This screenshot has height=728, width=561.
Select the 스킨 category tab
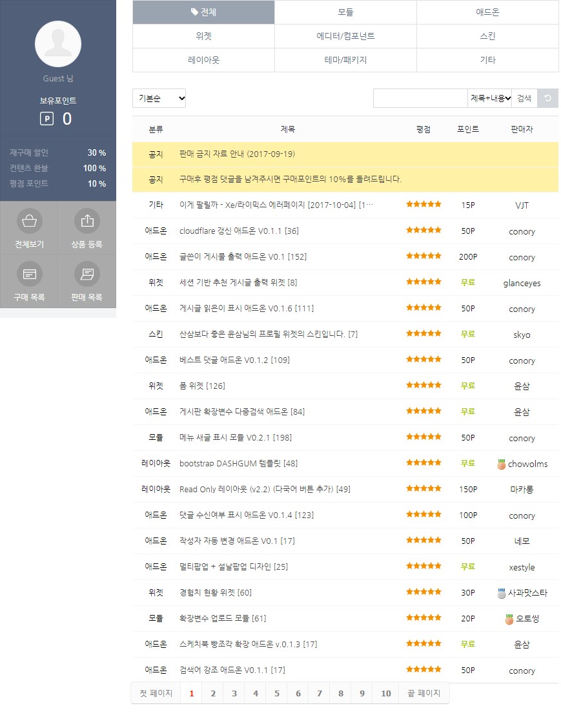(x=487, y=36)
